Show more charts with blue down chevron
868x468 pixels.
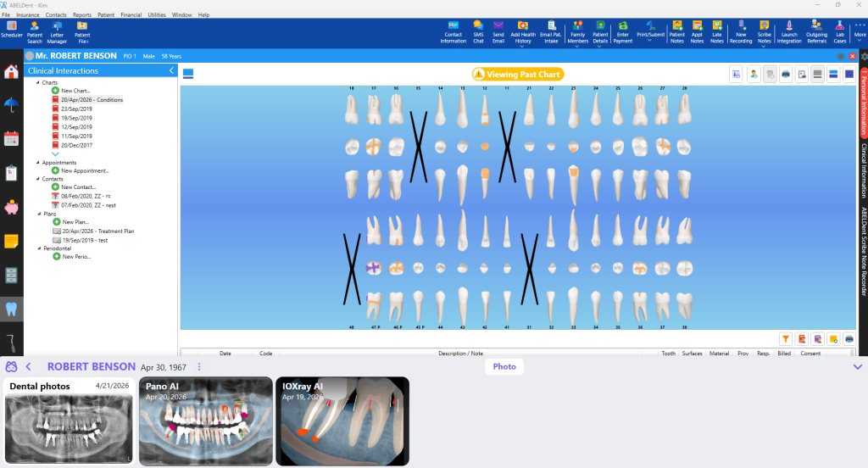tap(55, 154)
